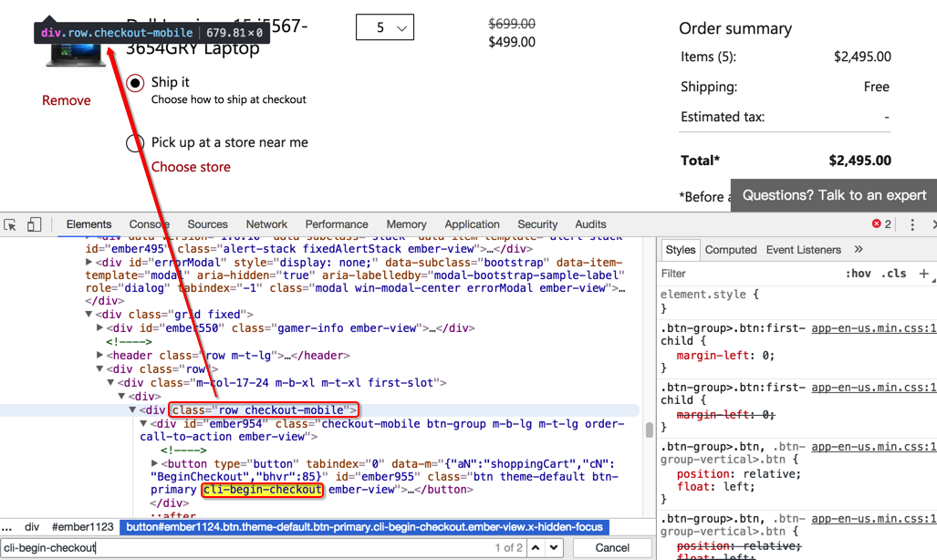Add new style rule plus icon

(924, 274)
